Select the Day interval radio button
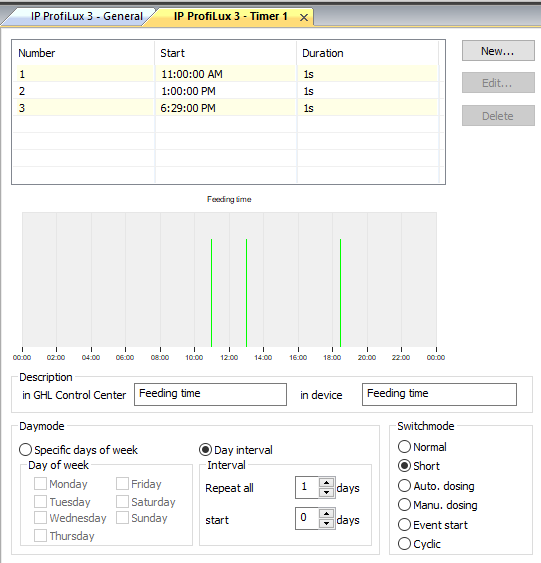541x563 pixels. [205, 450]
